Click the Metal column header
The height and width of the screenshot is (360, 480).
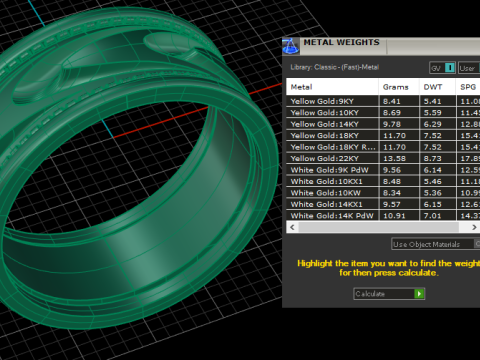coord(332,87)
